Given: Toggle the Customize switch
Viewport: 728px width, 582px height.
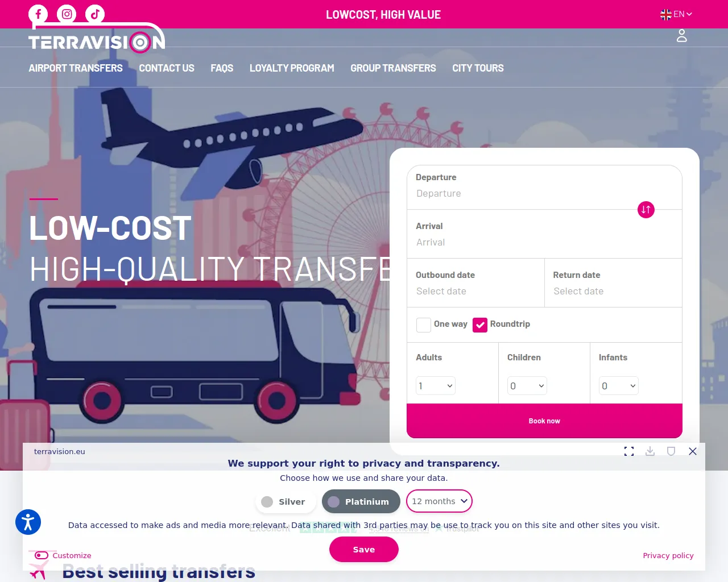Looking at the screenshot, I should pos(42,555).
